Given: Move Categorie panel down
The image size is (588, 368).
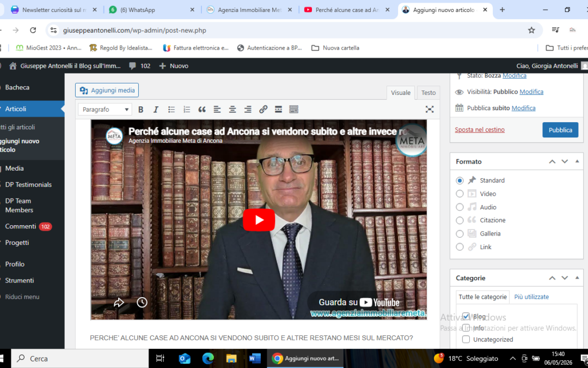Looking at the screenshot, I should (x=565, y=278).
